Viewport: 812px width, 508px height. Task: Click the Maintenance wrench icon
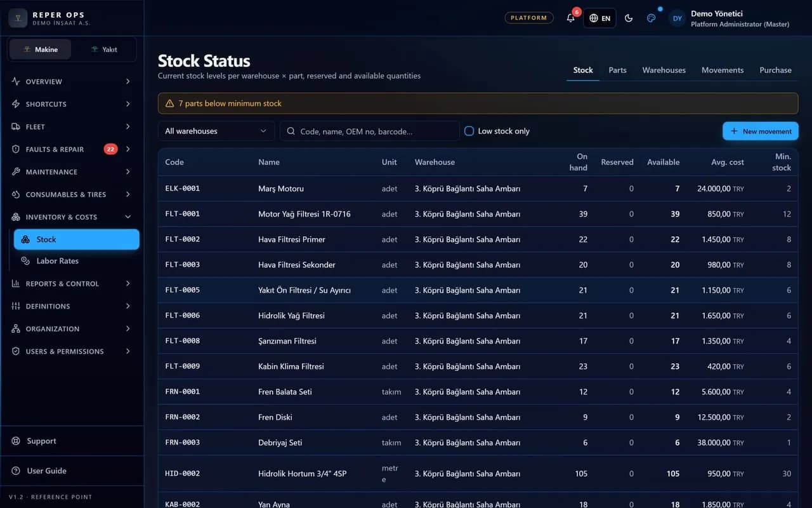pyautogui.click(x=16, y=172)
